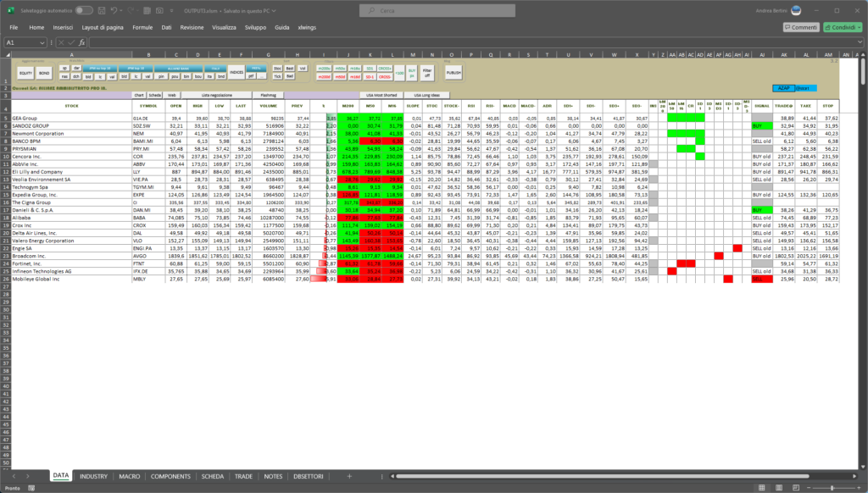Open the File menu
This screenshot has height=493, width=868.
[14, 27]
